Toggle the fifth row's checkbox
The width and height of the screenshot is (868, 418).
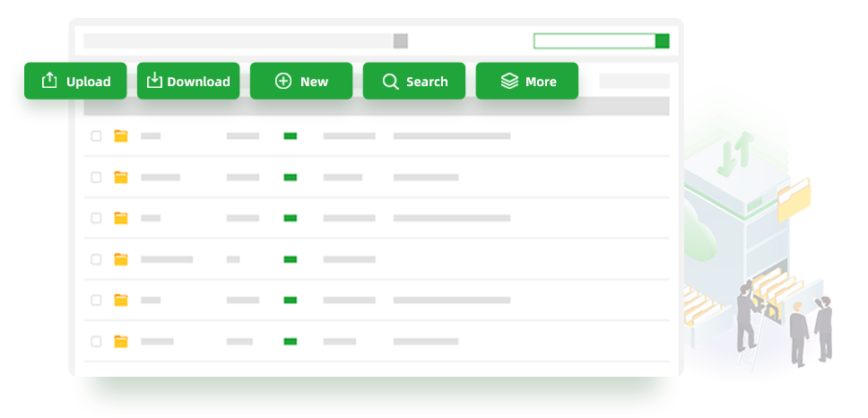tap(96, 300)
